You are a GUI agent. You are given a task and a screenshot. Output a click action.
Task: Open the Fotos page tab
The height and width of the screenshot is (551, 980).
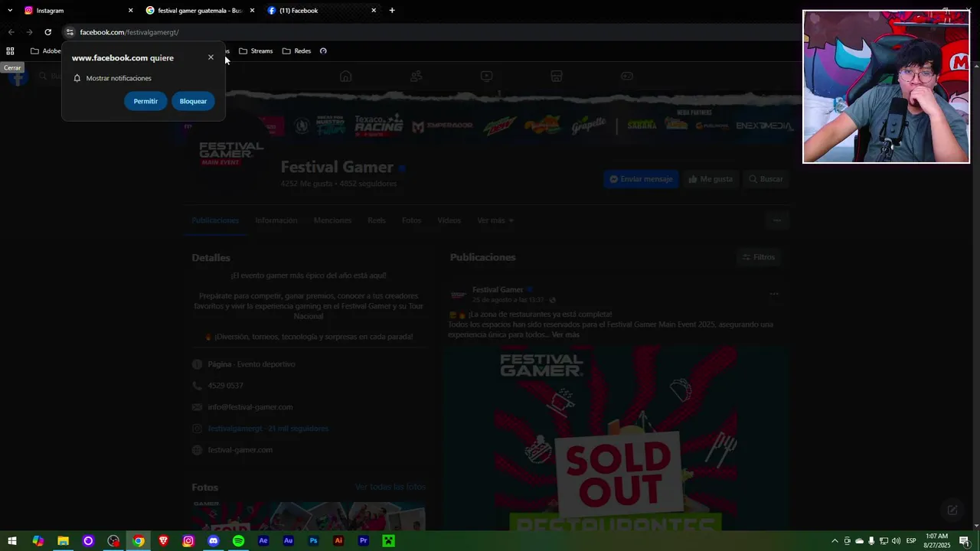tap(412, 220)
